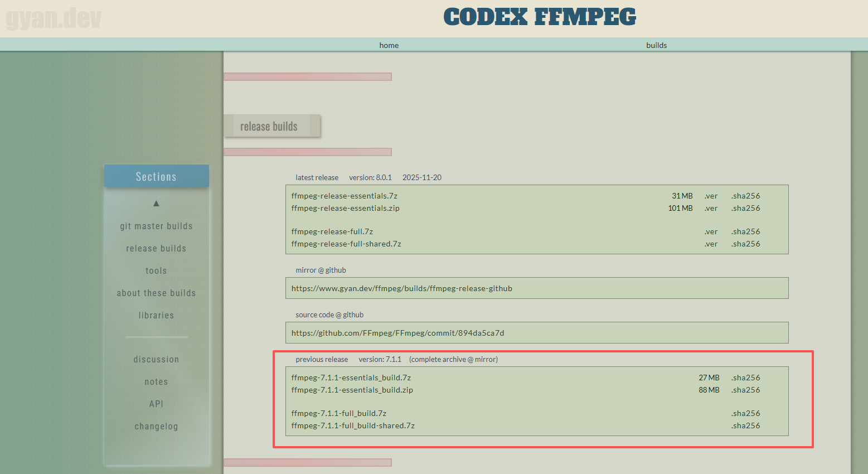Open the API section
The height and width of the screenshot is (474, 868).
click(x=156, y=404)
